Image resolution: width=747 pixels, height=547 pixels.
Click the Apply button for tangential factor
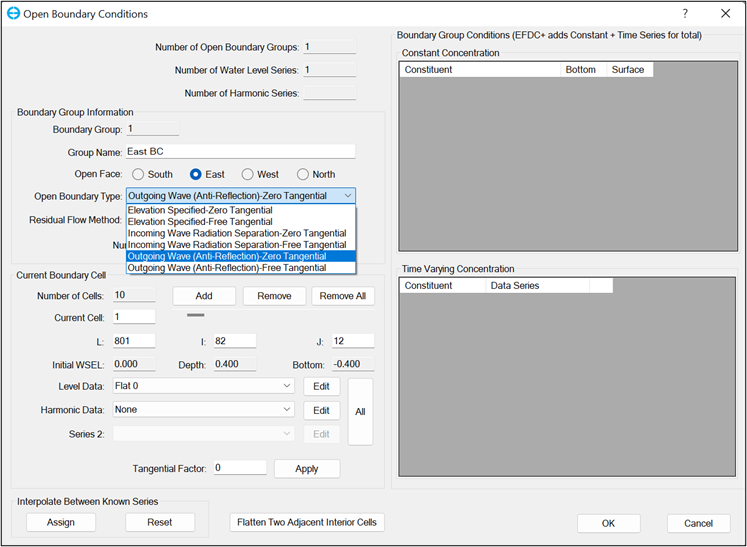point(306,469)
